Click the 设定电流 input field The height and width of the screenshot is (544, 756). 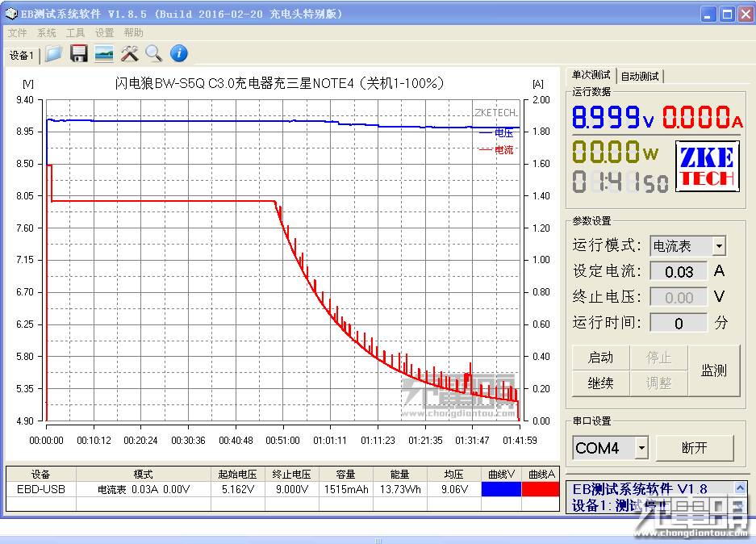679,271
